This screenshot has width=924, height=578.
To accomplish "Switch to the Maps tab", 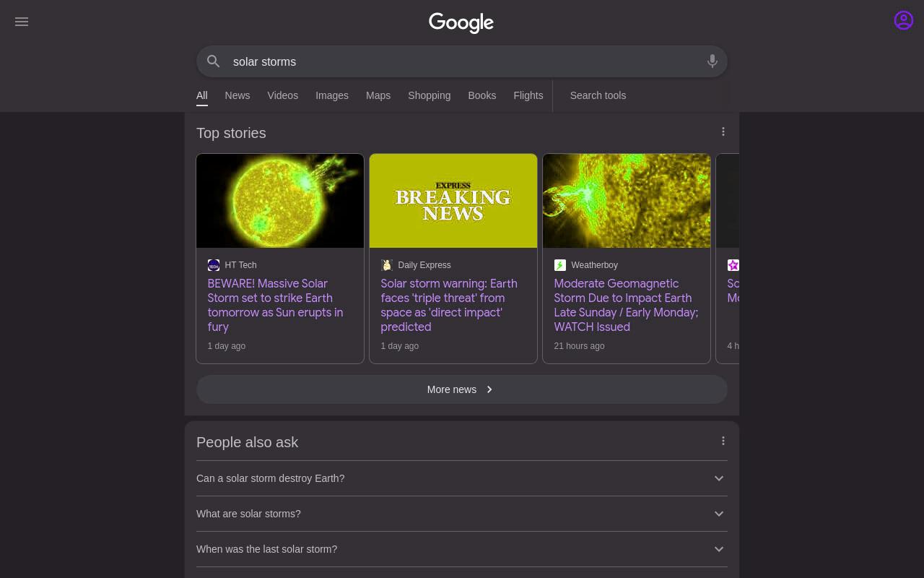I will point(378,95).
